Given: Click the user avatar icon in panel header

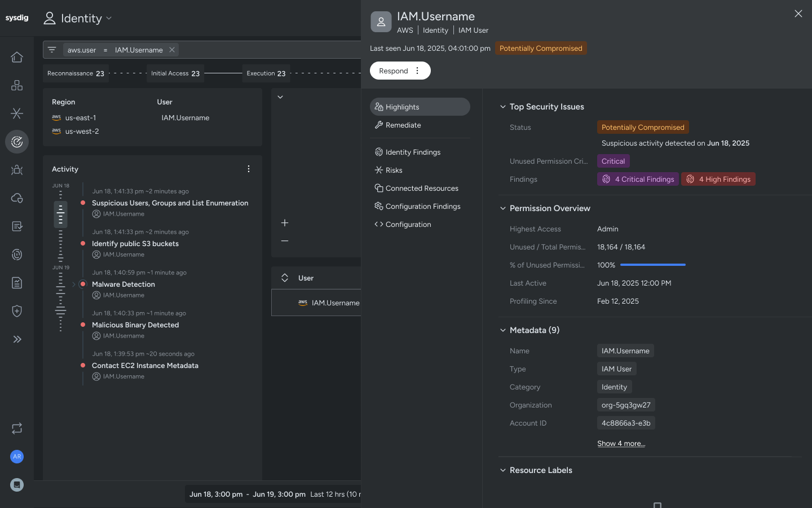Looking at the screenshot, I should pyautogui.click(x=381, y=22).
